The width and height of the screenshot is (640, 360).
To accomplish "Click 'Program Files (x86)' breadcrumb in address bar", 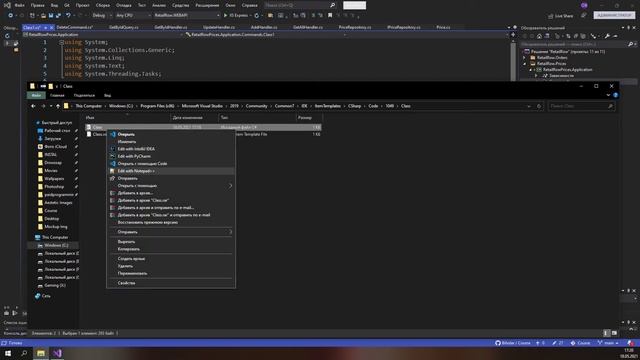I will click(x=157, y=106).
